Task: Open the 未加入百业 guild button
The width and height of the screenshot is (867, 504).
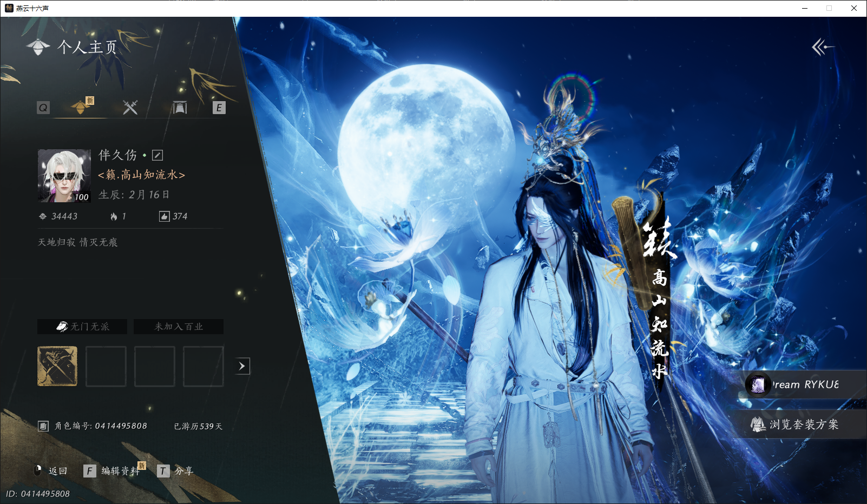Action: pos(179,327)
